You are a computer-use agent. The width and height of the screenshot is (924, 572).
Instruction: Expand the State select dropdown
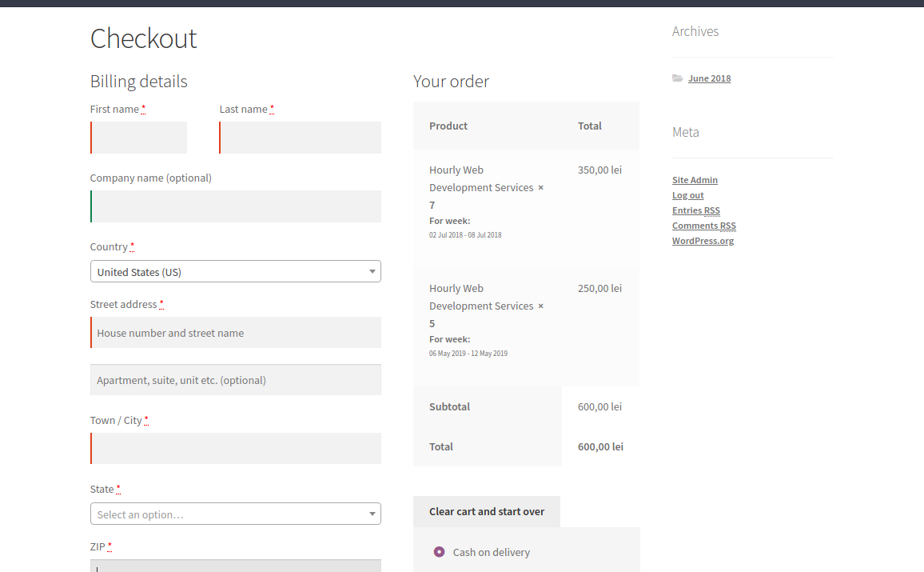coord(235,514)
